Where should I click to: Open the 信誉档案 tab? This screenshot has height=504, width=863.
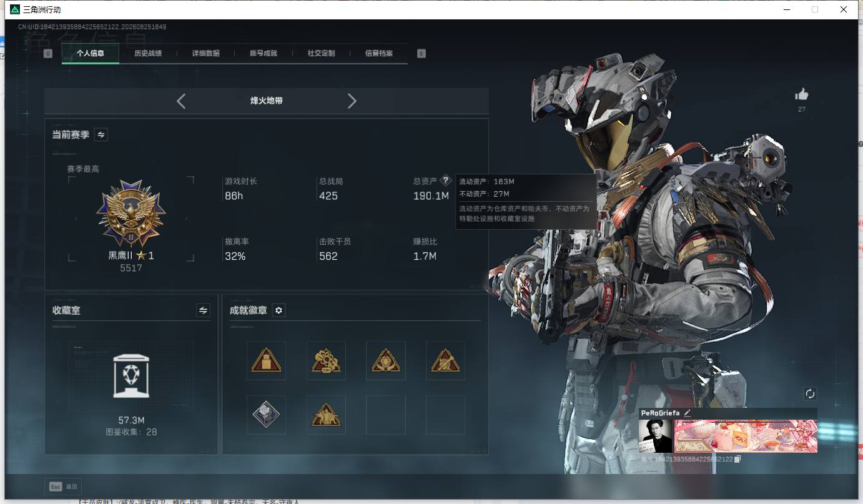(379, 54)
